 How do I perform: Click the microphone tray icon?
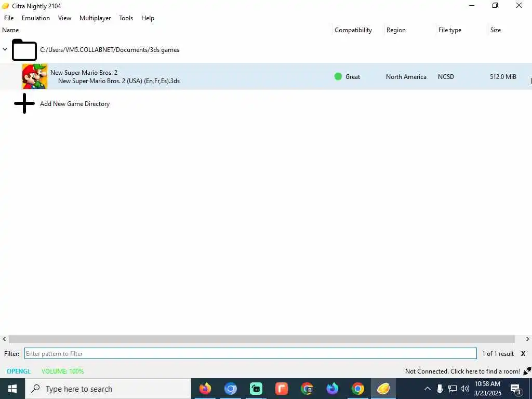tap(440, 389)
